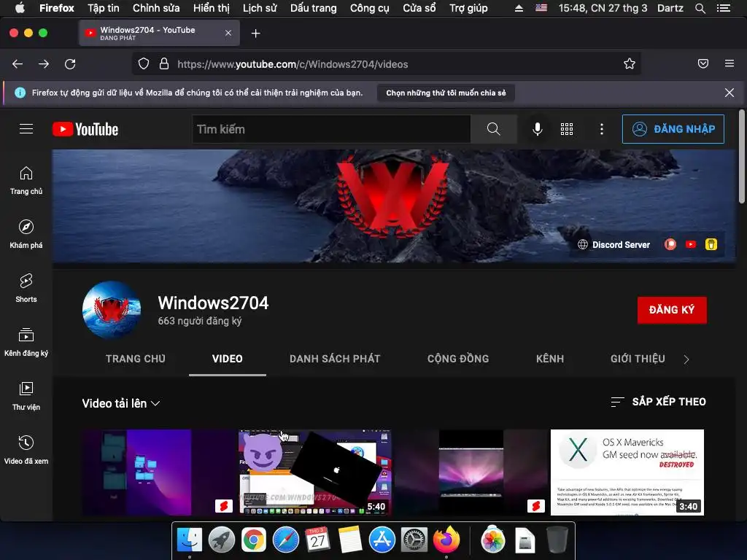Open the US flag input source menu
The image size is (747, 560).
click(541, 8)
